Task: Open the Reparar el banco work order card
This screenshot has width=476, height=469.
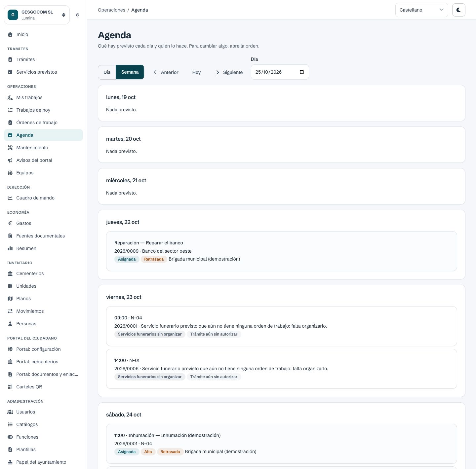Action: click(x=282, y=251)
